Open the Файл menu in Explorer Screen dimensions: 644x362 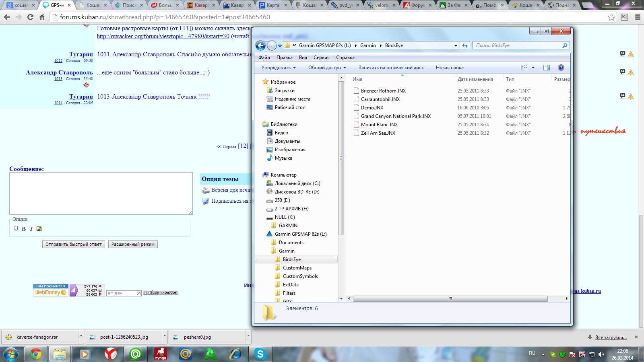tap(264, 58)
